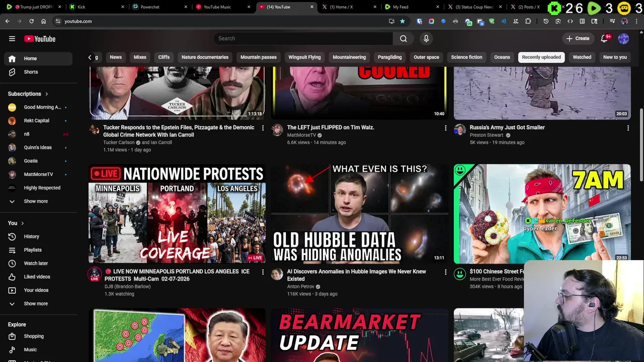
Task: Click the YouTube logo
Action: [x=40, y=39]
